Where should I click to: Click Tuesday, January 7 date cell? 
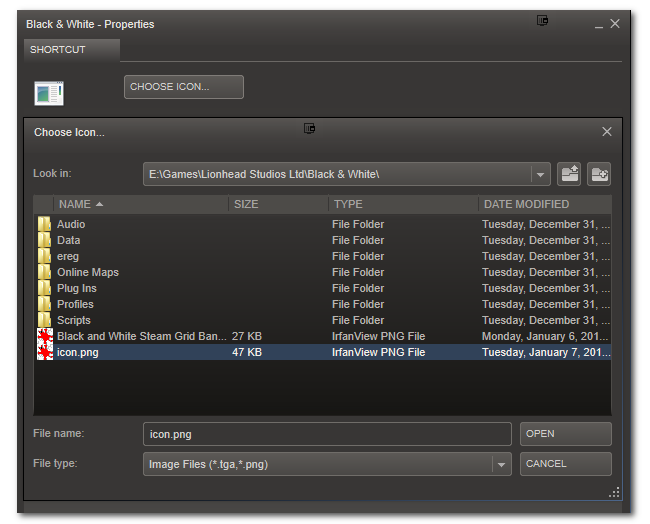tap(546, 352)
